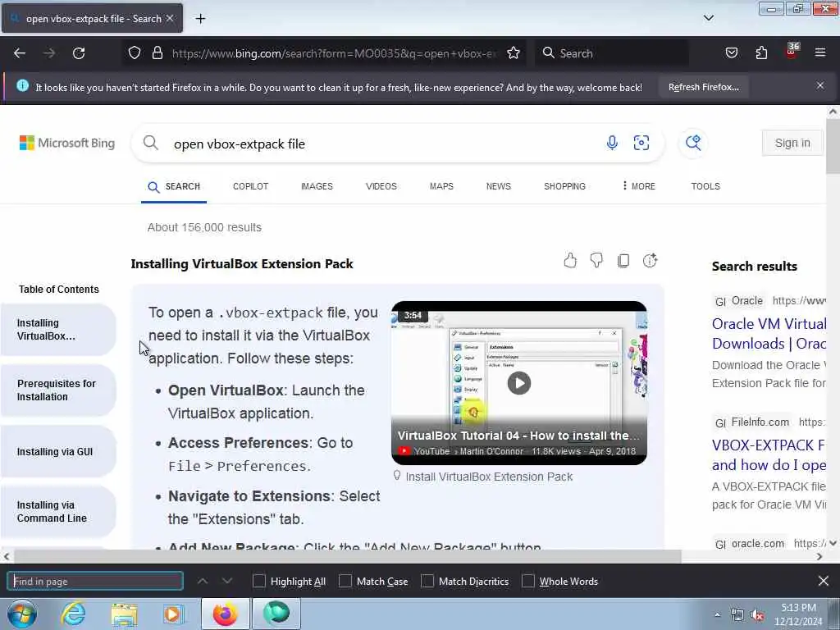The height and width of the screenshot is (630, 840).
Task: Click the URL address bar
Action: (x=333, y=53)
